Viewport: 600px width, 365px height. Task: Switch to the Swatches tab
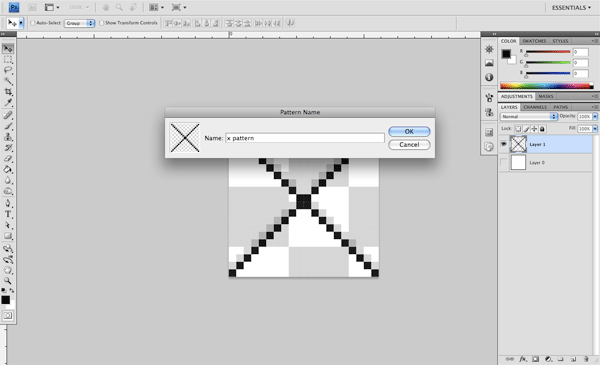pyautogui.click(x=534, y=41)
